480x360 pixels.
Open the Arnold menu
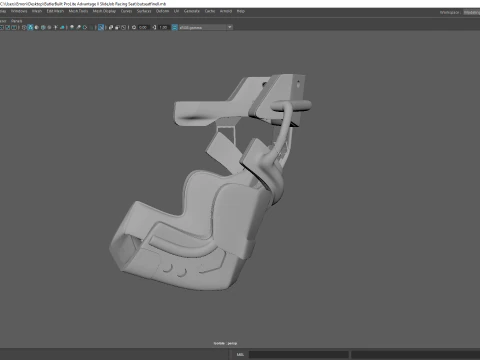click(226, 11)
